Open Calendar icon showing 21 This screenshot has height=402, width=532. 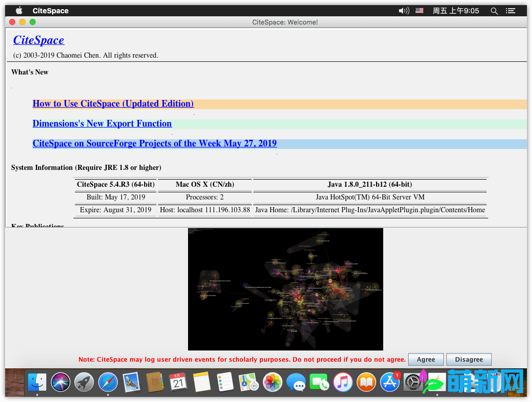(x=178, y=382)
